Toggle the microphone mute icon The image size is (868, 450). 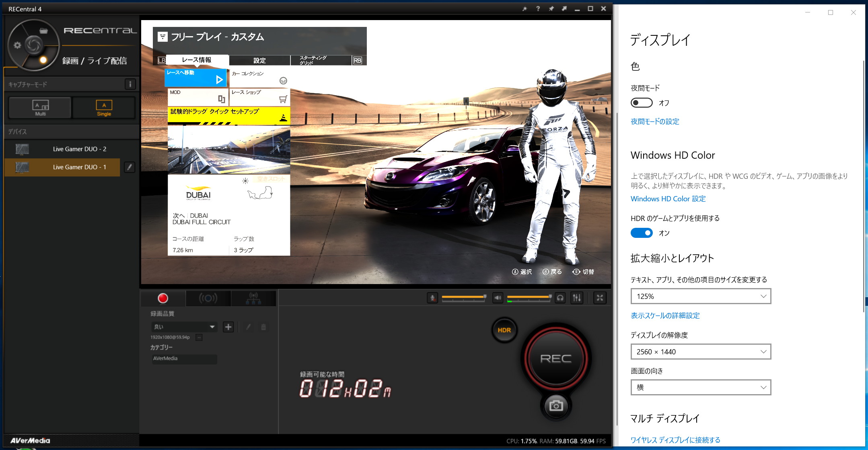pos(432,298)
